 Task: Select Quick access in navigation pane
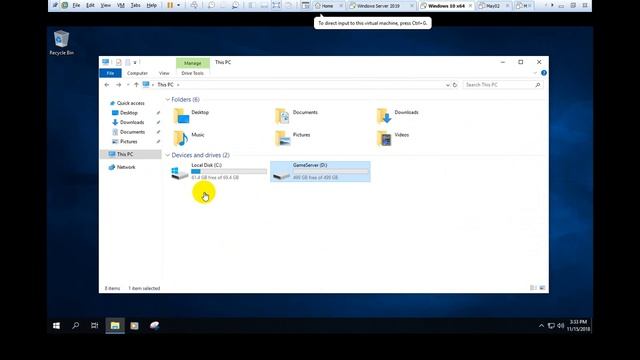(130, 103)
